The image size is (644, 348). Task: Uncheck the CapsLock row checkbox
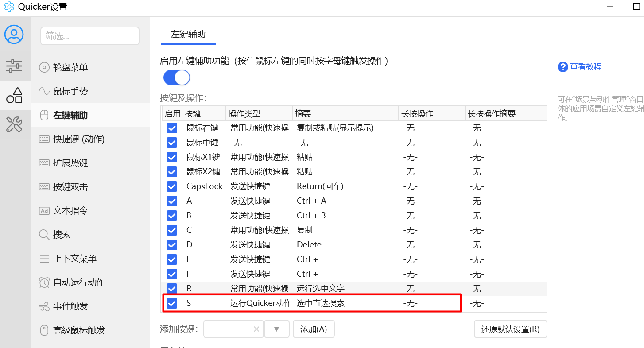171,186
